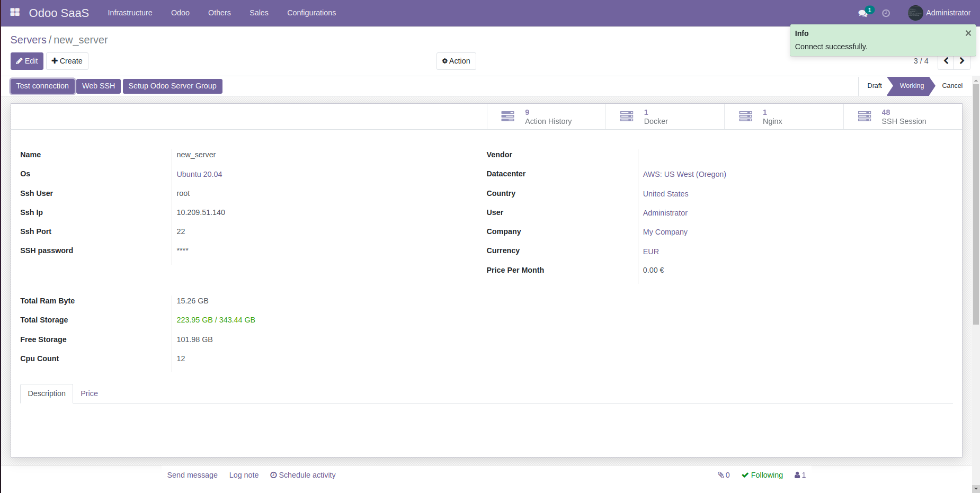Set status to Draft
Screen dimensions: 980x493
[x=874, y=86]
